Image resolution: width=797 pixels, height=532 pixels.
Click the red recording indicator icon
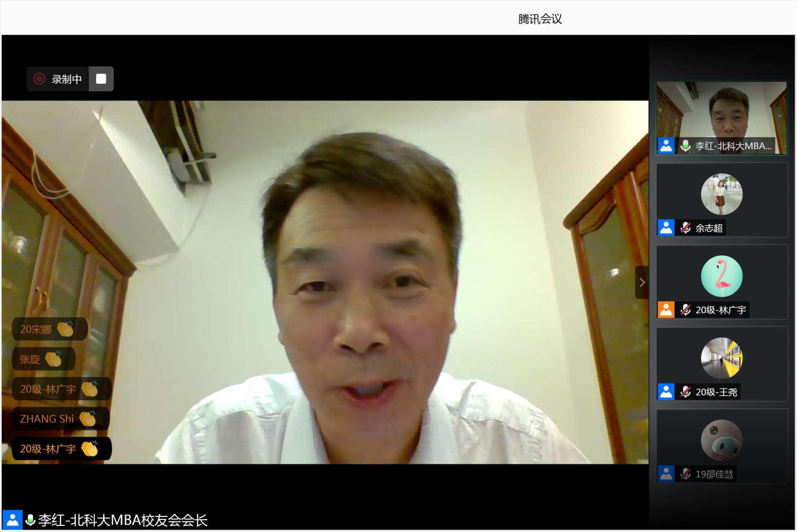click(39, 79)
